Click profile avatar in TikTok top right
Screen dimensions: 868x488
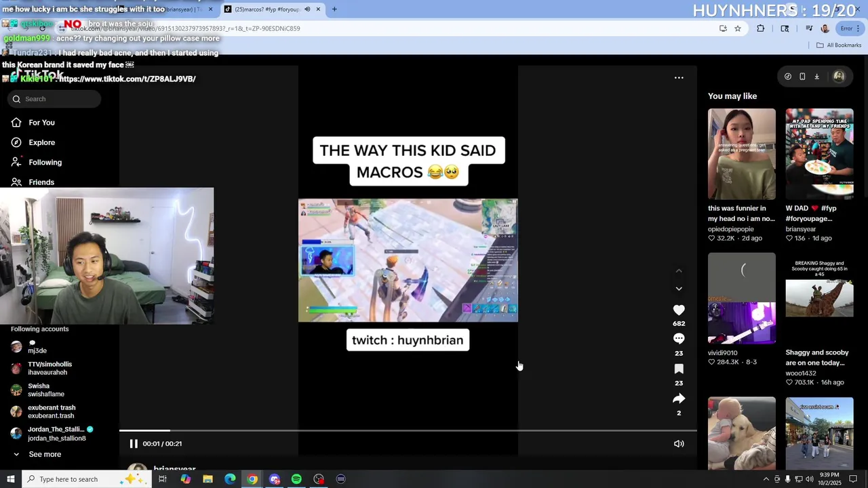839,77
